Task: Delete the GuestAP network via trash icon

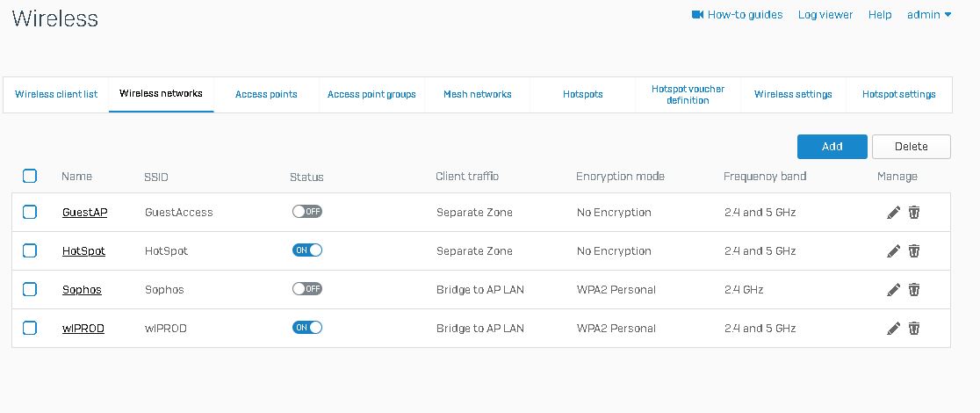Action: (913, 213)
